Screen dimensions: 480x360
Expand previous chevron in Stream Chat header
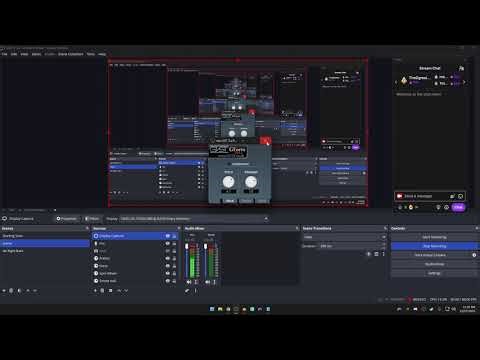[x=396, y=82]
